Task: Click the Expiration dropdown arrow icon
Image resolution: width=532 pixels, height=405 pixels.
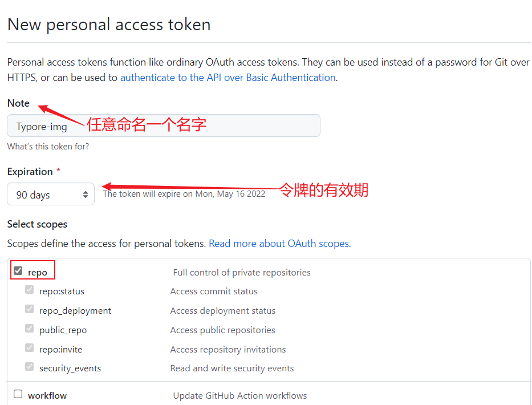Action: [86, 195]
